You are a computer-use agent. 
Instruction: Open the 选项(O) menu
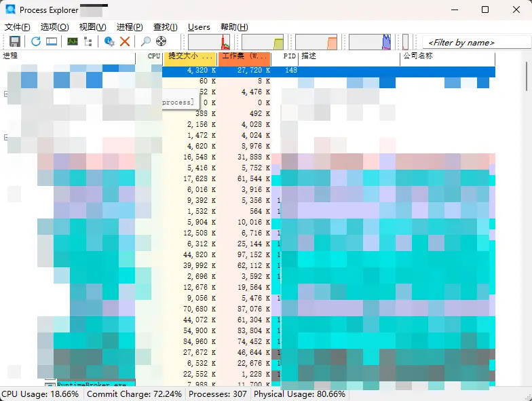(x=54, y=27)
